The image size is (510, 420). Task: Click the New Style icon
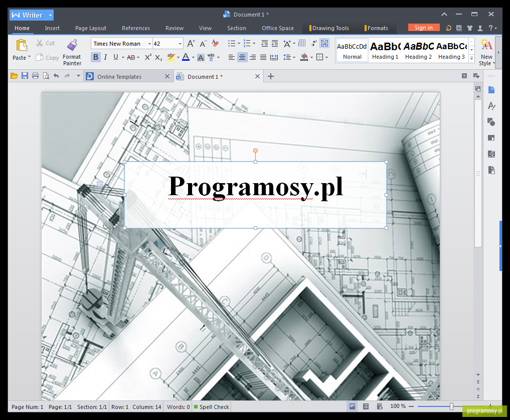486,45
